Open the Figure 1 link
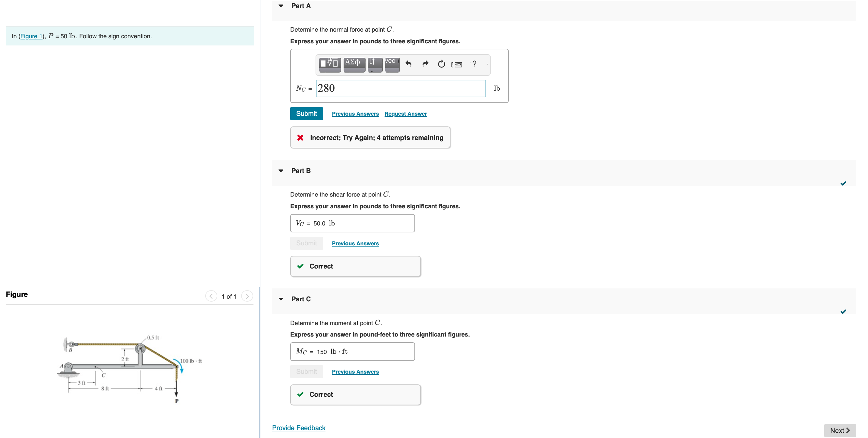Screen dimensions: 868x438 (x=31, y=36)
